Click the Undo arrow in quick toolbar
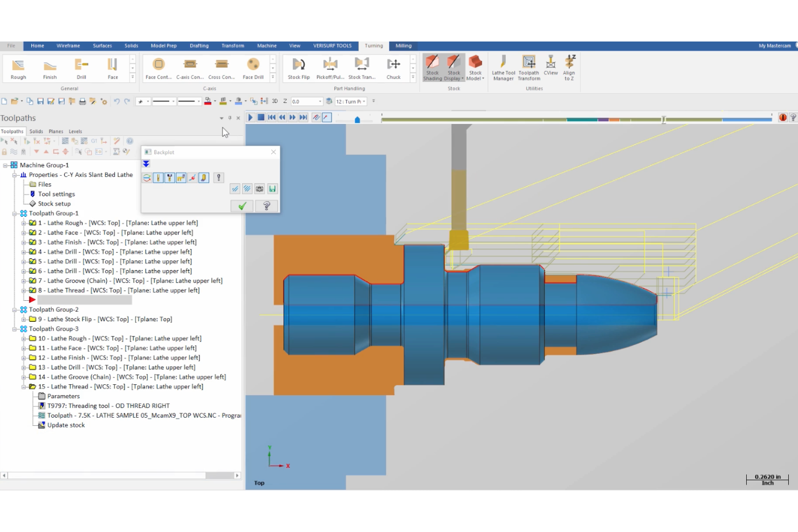The image size is (798, 532). coord(116,101)
